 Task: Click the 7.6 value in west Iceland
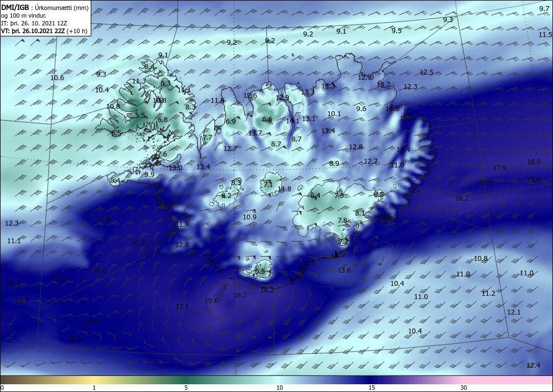[162, 154]
